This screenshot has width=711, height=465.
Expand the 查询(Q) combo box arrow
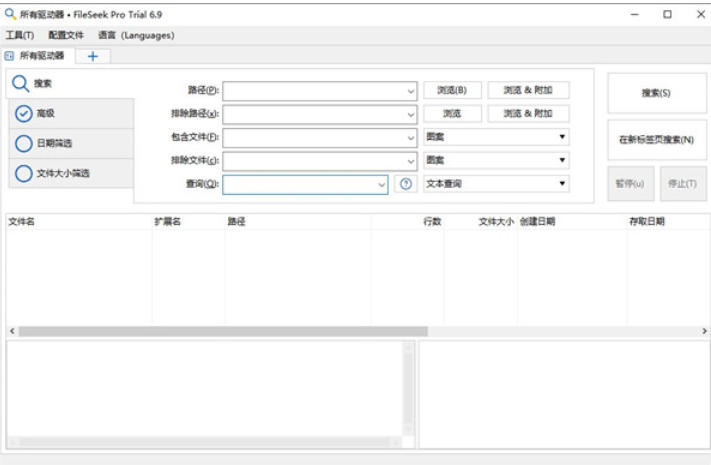pos(381,185)
